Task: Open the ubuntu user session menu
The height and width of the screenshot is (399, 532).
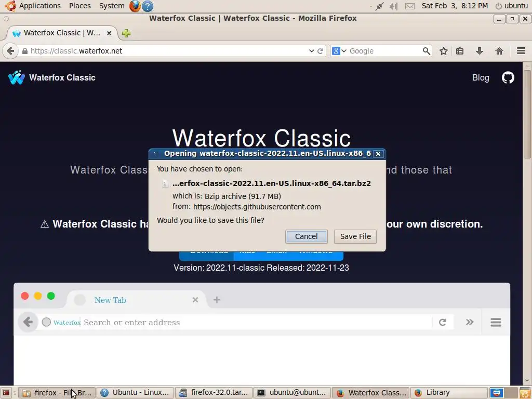Action: tap(511, 6)
